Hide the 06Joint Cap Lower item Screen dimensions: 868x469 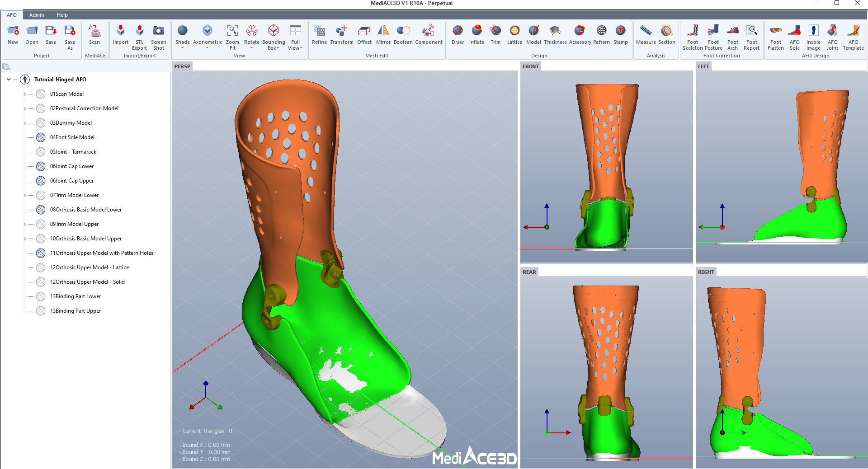pos(41,166)
